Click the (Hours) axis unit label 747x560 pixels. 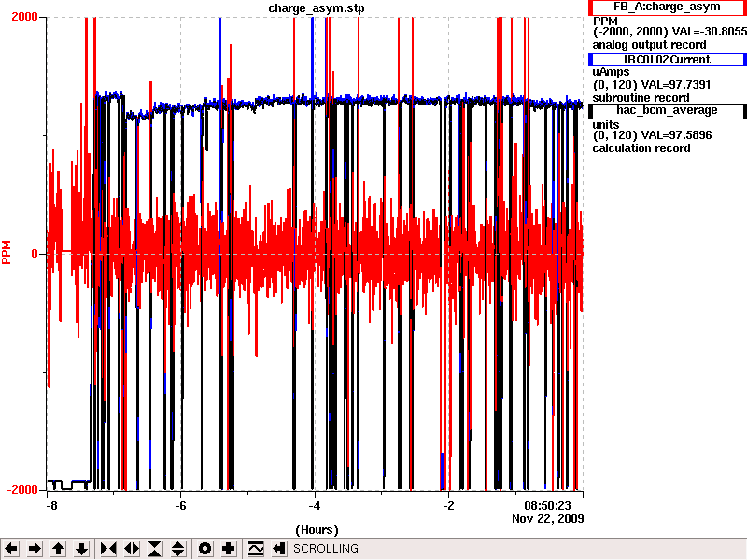[x=317, y=530]
